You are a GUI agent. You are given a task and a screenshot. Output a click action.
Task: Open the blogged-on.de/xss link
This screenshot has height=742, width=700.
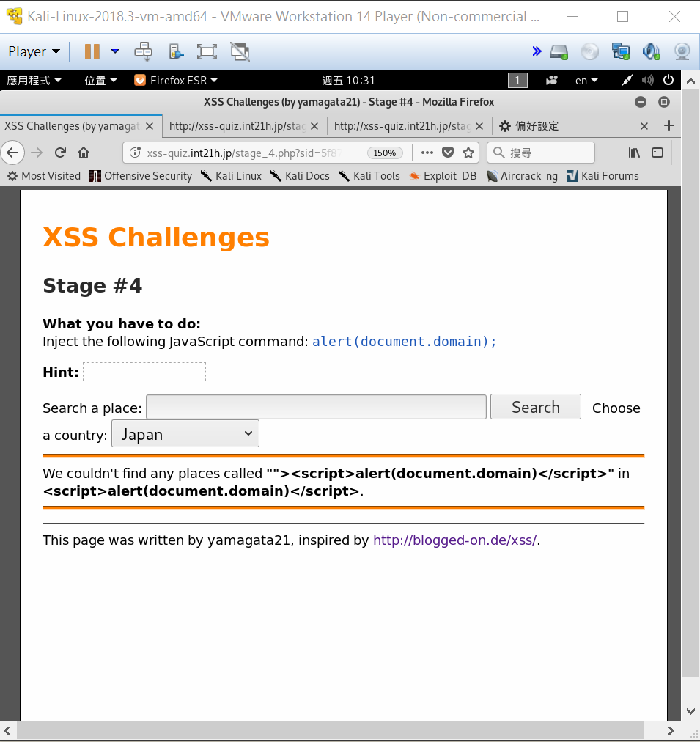point(454,540)
